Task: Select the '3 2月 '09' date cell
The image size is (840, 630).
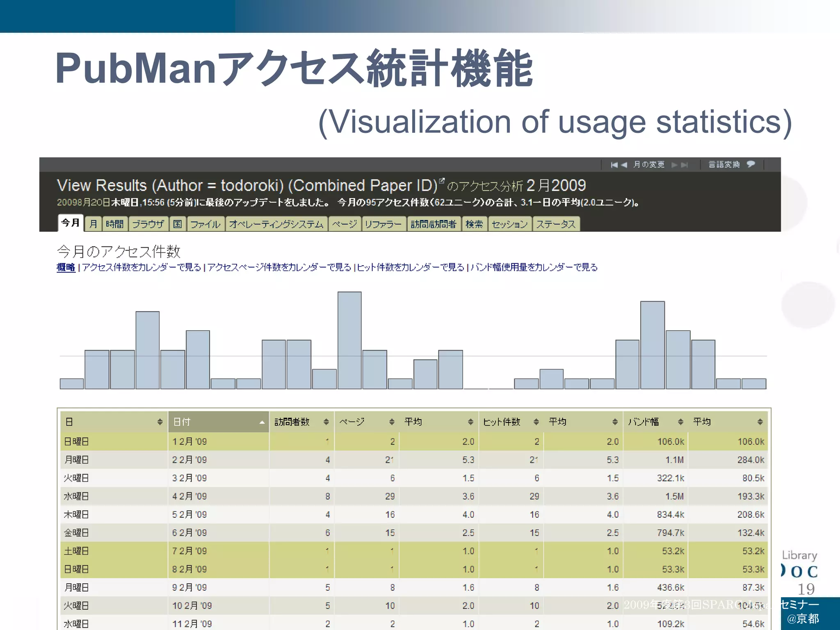Action: pos(219,478)
